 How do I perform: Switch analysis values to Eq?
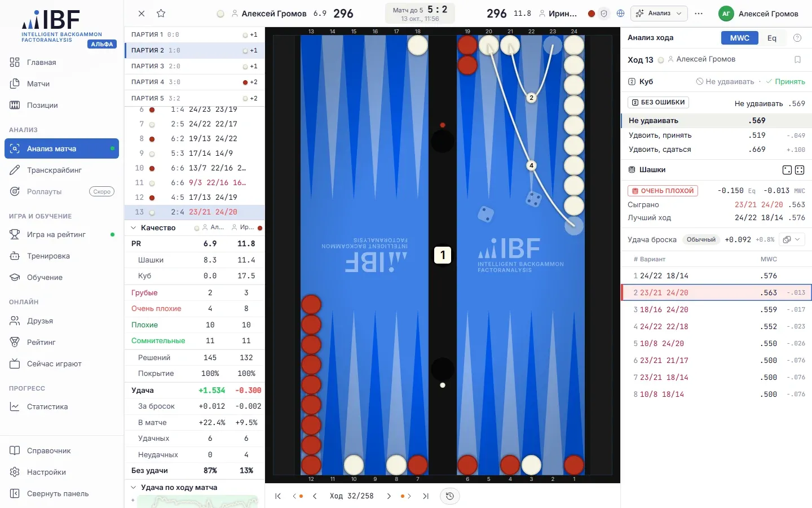pyautogui.click(x=771, y=38)
